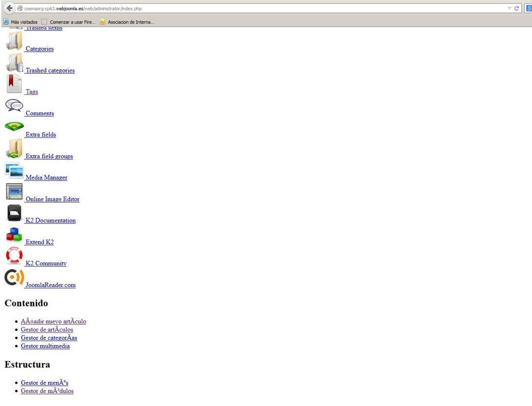Image resolution: width=532 pixels, height=406 pixels.
Task: Reload the page with the refresh icon
Action: (517, 9)
